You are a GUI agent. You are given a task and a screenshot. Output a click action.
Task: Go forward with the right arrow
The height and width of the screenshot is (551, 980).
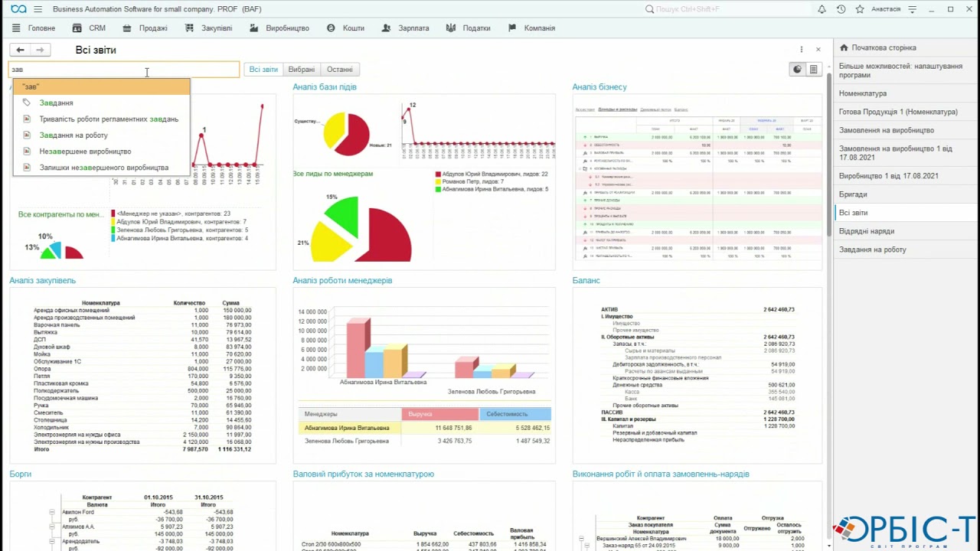[40, 50]
